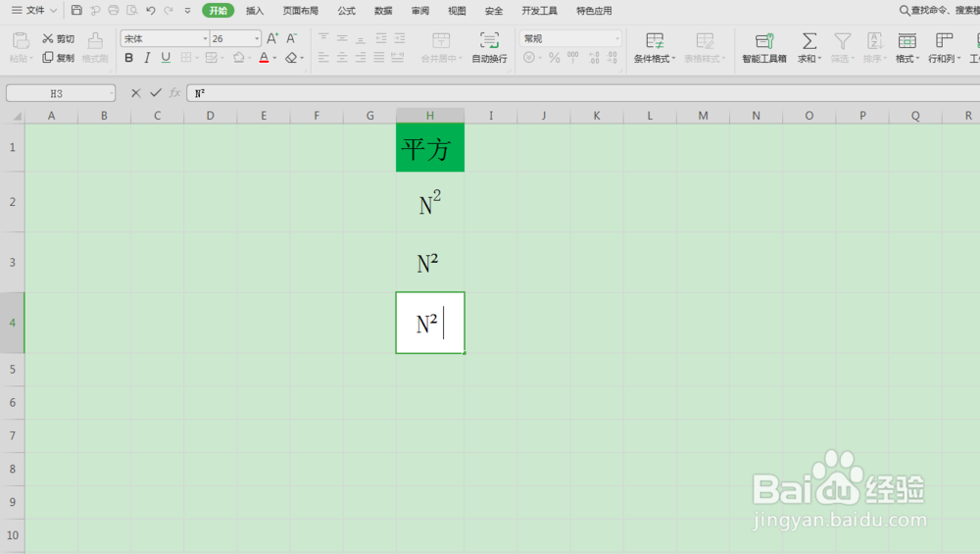Toggle Bold formatting
This screenshot has height=554, width=980.
[x=128, y=58]
